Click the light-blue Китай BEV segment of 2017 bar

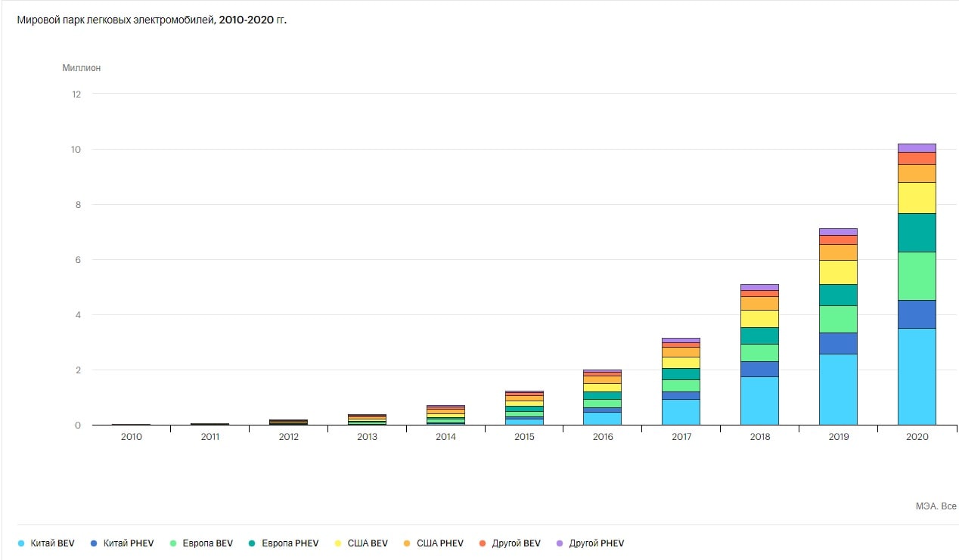coord(681,412)
